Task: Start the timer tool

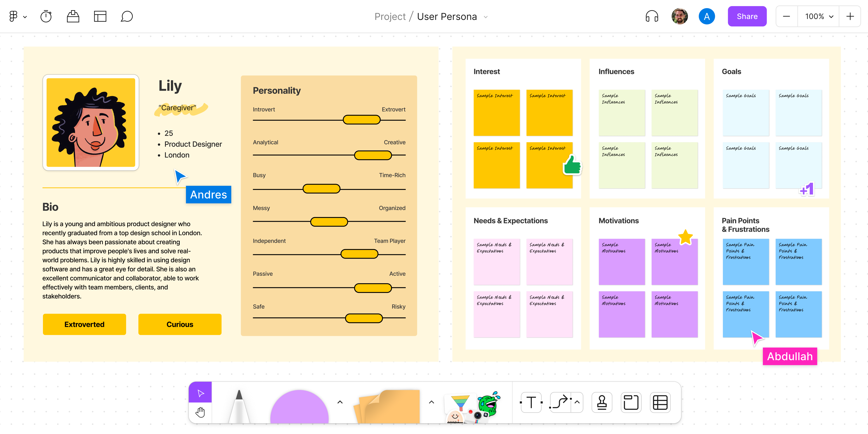Action: click(46, 16)
